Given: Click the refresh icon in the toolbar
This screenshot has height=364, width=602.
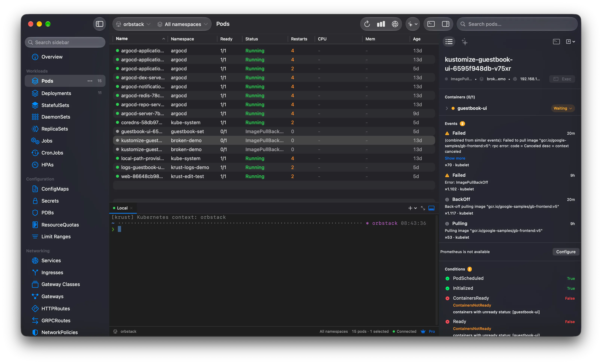Looking at the screenshot, I should 367,24.
